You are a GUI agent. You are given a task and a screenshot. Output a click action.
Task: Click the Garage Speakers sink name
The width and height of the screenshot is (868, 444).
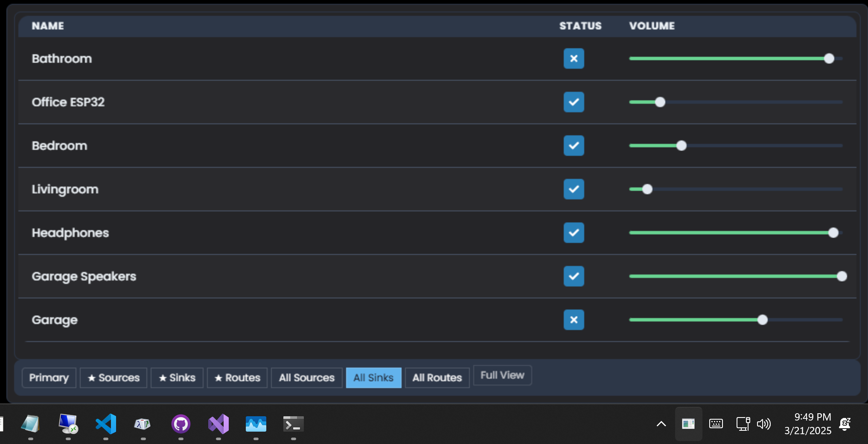[x=84, y=276]
